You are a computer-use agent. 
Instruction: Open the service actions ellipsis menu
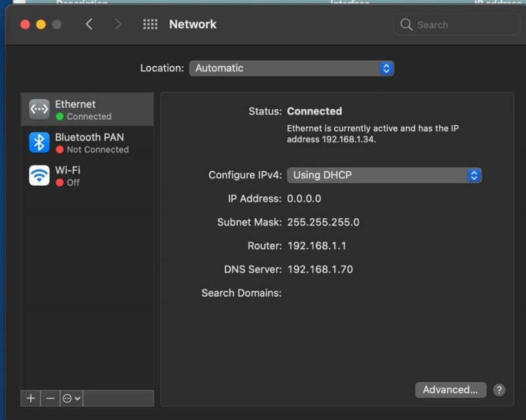coord(71,398)
